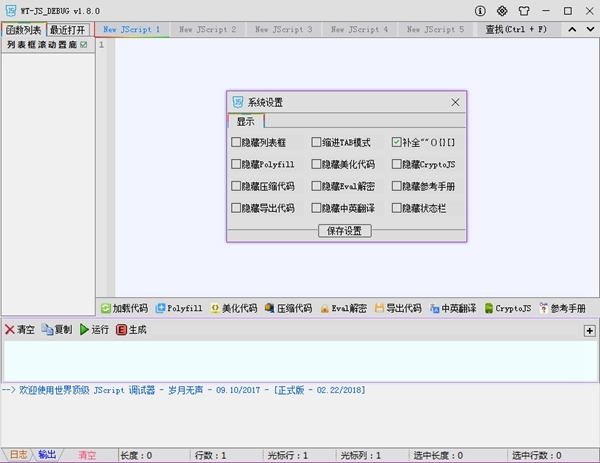Check 隐藏Polyfill option
The image size is (600, 463).
[236, 164]
